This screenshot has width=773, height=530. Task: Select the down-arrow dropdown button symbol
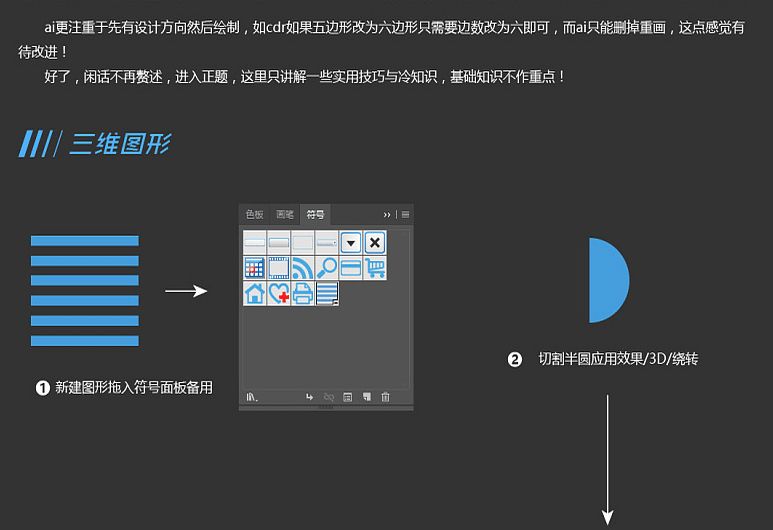click(x=351, y=243)
